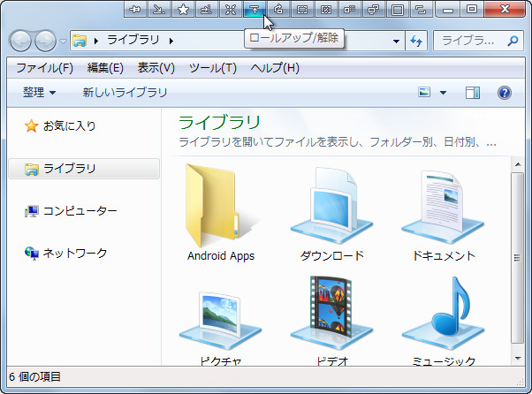Screen dimensions: 532x394
Task: Click the scroll up arrow of file list
Action: click(518, 164)
